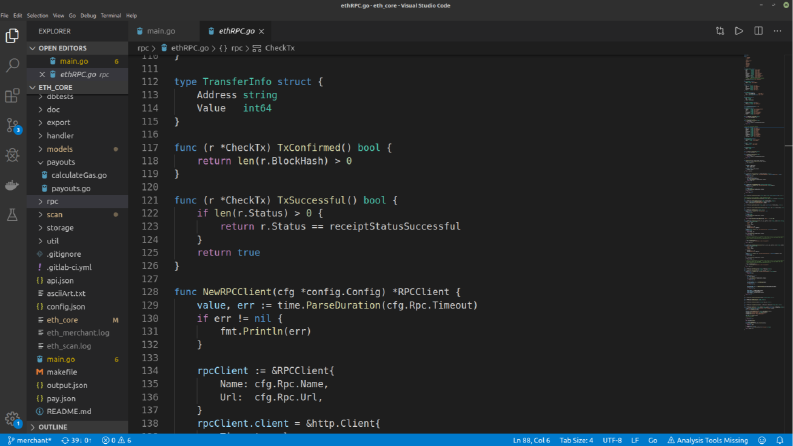Open the Search view in activity bar
The width and height of the screenshot is (793, 446).
coord(12,65)
